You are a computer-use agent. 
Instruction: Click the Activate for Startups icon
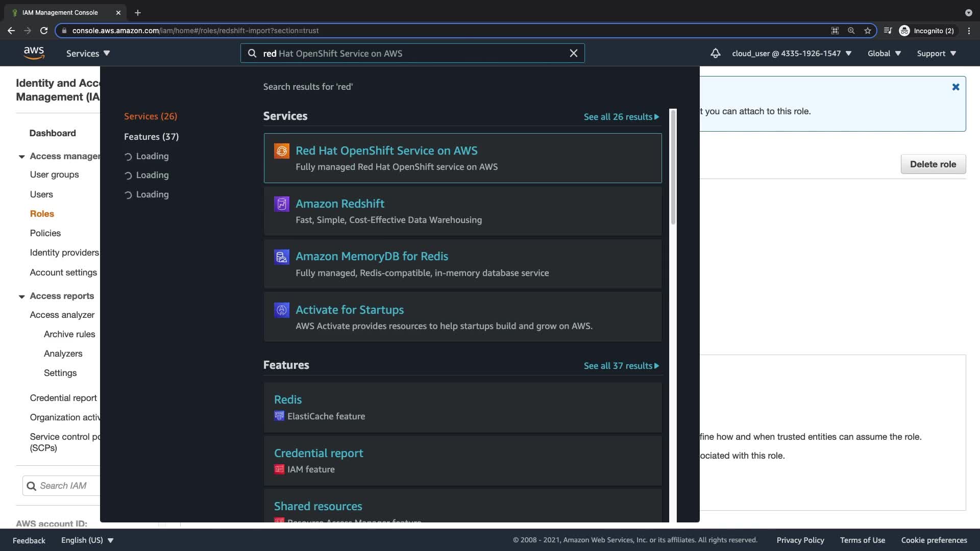[x=281, y=310]
